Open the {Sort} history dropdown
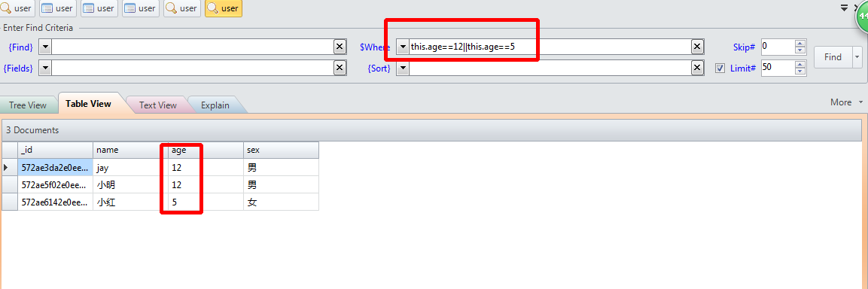 403,68
